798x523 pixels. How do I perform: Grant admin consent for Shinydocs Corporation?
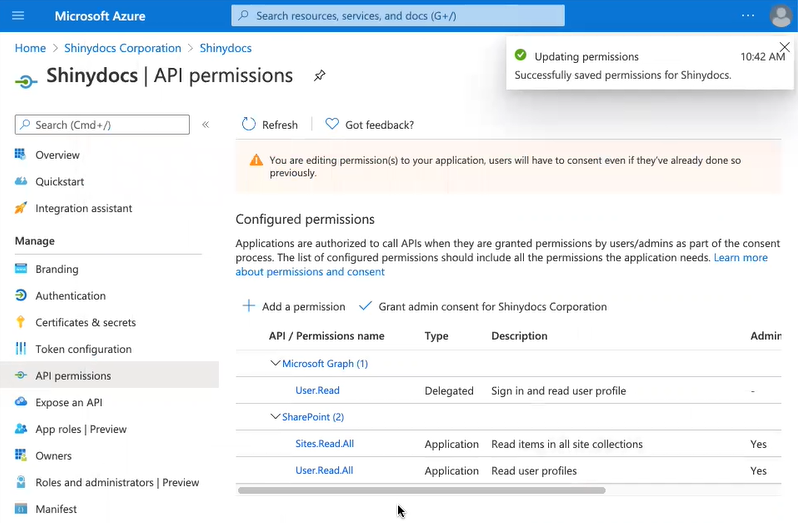point(492,307)
